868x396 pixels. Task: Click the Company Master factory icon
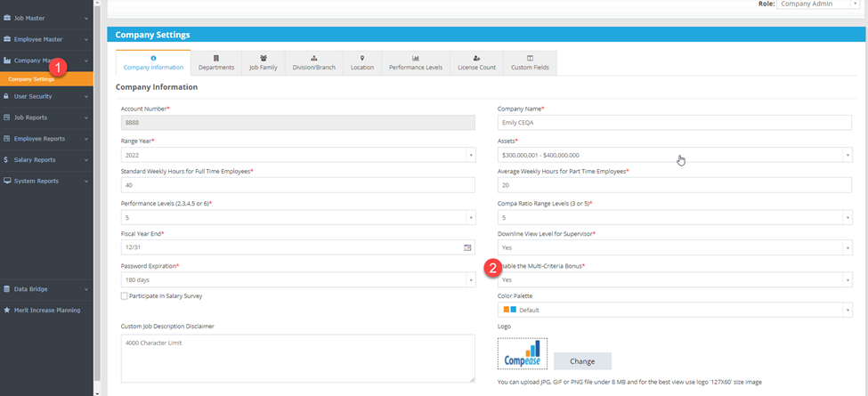(x=7, y=61)
